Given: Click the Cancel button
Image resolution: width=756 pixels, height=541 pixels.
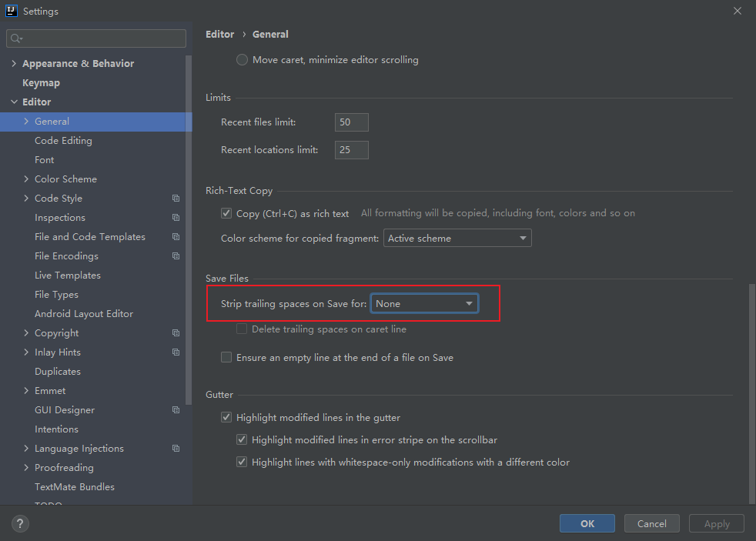Looking at the screenshot, I should tap(652, 523).
